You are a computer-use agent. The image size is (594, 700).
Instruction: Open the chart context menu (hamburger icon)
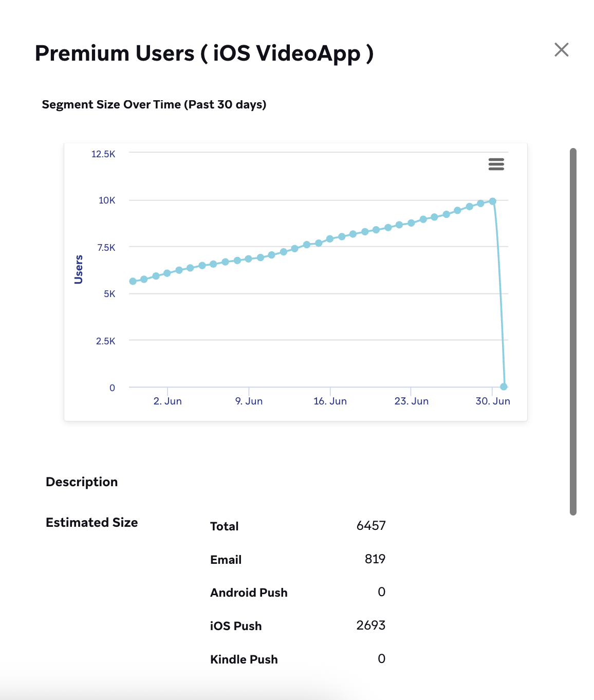496,164
